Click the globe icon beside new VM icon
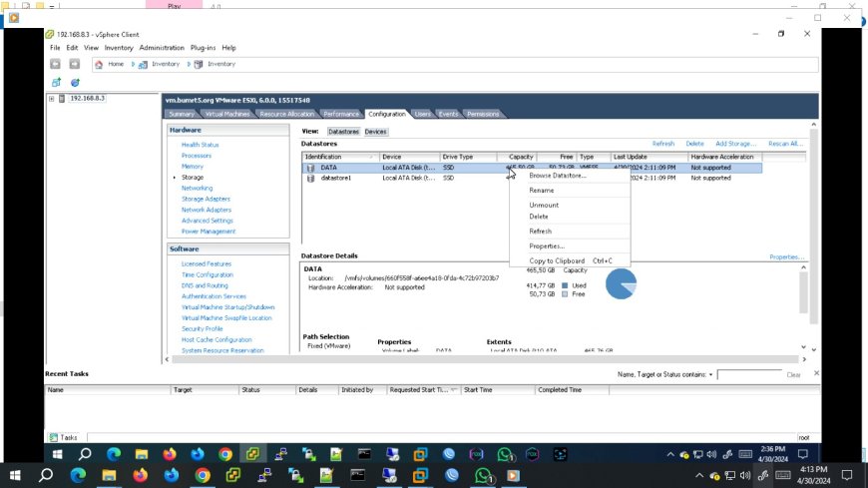868x488 pixels. (x=75, y=83)
